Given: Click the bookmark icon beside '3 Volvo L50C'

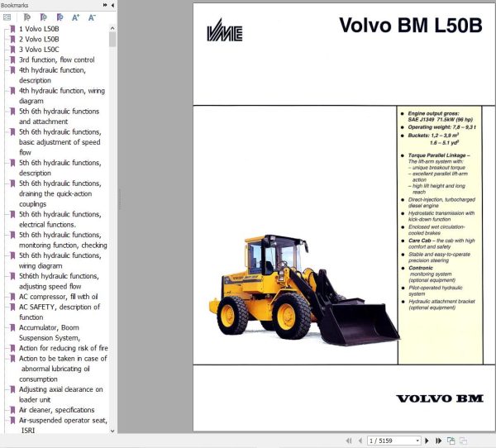Looking at the screenshot, I should 12,50.
